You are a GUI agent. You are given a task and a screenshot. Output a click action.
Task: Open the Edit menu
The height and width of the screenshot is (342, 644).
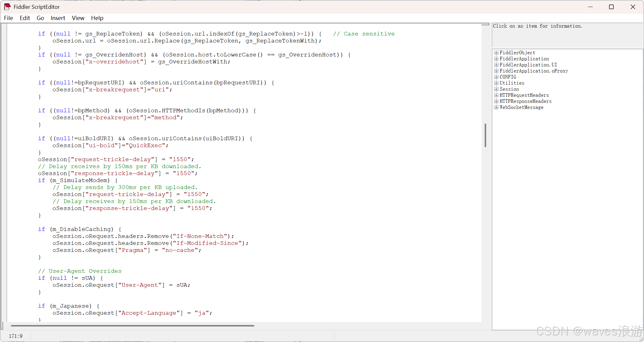coord(25,18)
